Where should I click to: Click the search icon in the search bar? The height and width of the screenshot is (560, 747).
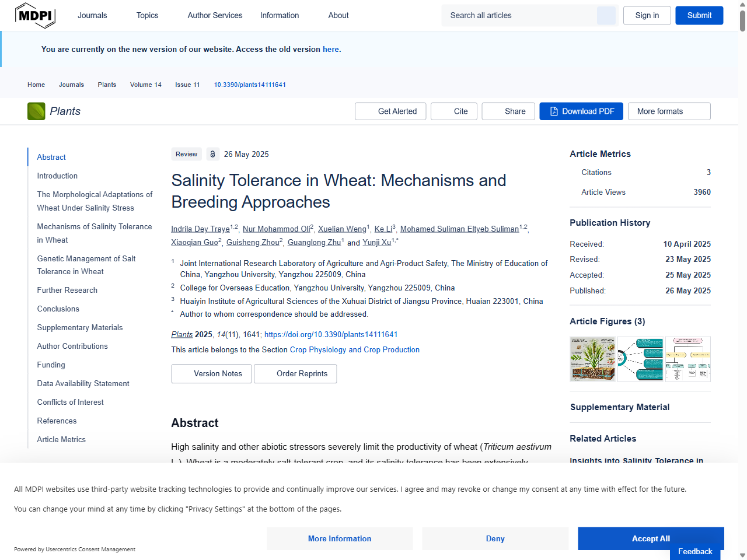click(x=606, y=15)
